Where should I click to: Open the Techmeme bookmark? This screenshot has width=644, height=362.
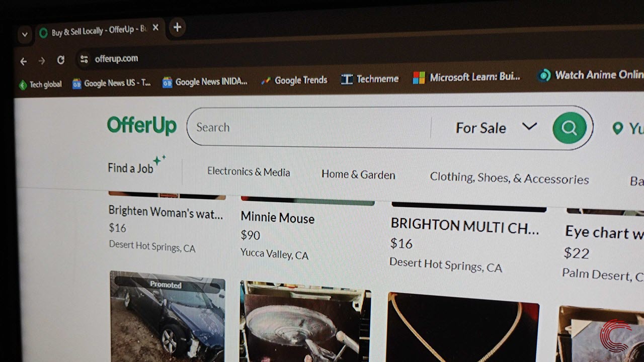[370, 79]
